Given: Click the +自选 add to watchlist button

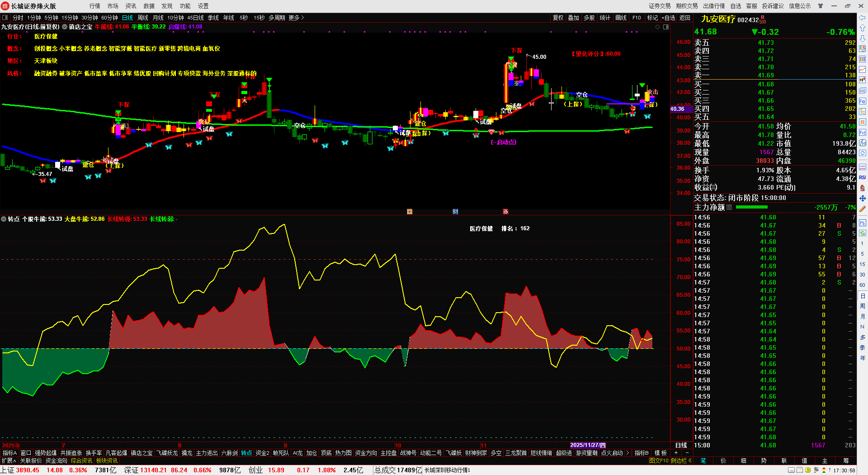Looking at the screenshot, I should [669, 18].
